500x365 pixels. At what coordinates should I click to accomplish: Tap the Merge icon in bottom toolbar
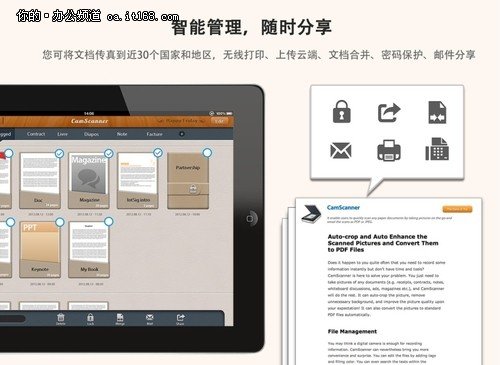[120, 318]
